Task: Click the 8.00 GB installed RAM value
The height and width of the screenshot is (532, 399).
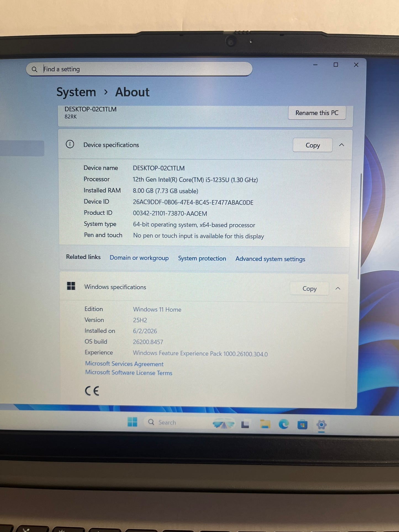Action: coord(166,191)
